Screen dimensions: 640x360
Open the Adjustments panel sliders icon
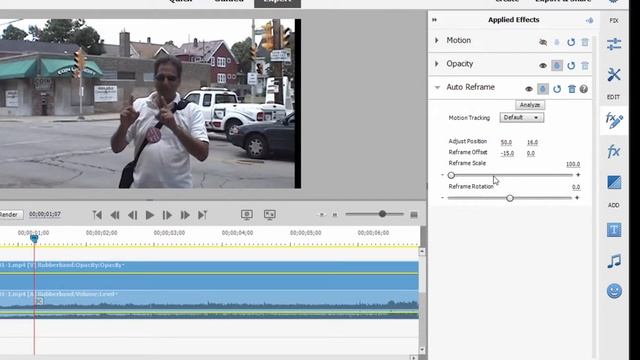click(x=614, y=44)
